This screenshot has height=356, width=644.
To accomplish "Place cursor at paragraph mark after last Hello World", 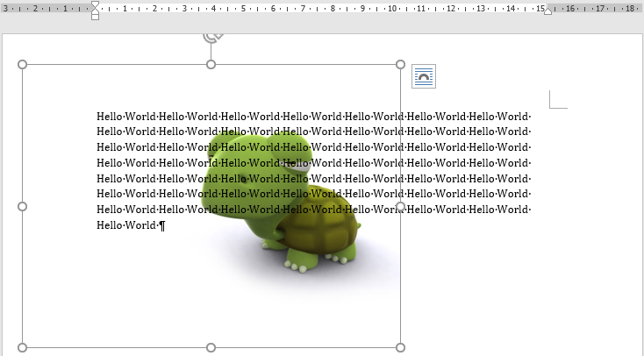I will coord(162,226).
